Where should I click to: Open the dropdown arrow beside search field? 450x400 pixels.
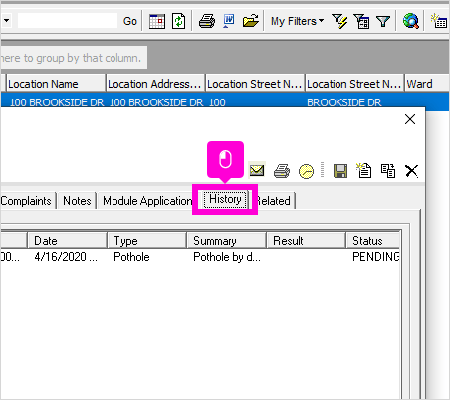pyautogui.click(x=6, y=21)
